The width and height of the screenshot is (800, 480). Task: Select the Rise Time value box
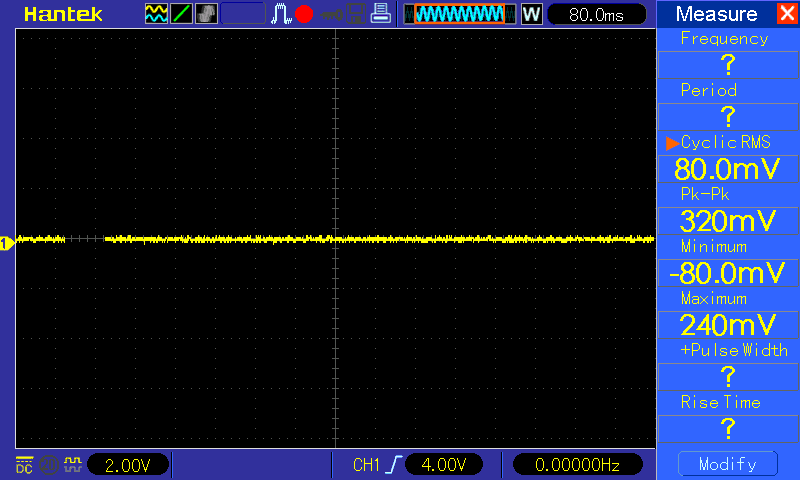tap(728, 428)
